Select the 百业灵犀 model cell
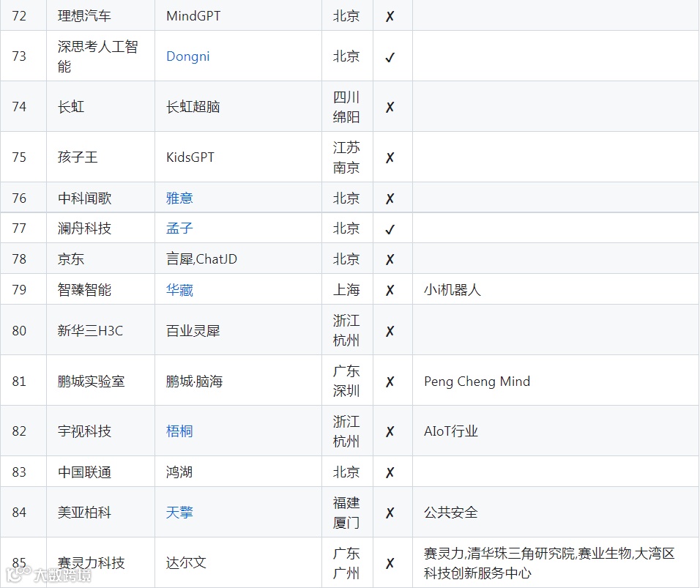Viewport: 700px width, 588px height. [239, 330]
